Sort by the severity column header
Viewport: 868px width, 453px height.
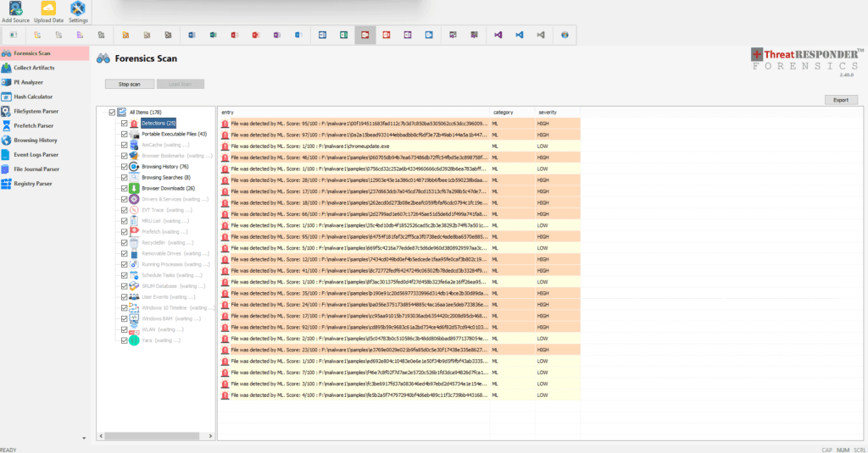pyautogui.click(x=557, y=113)
